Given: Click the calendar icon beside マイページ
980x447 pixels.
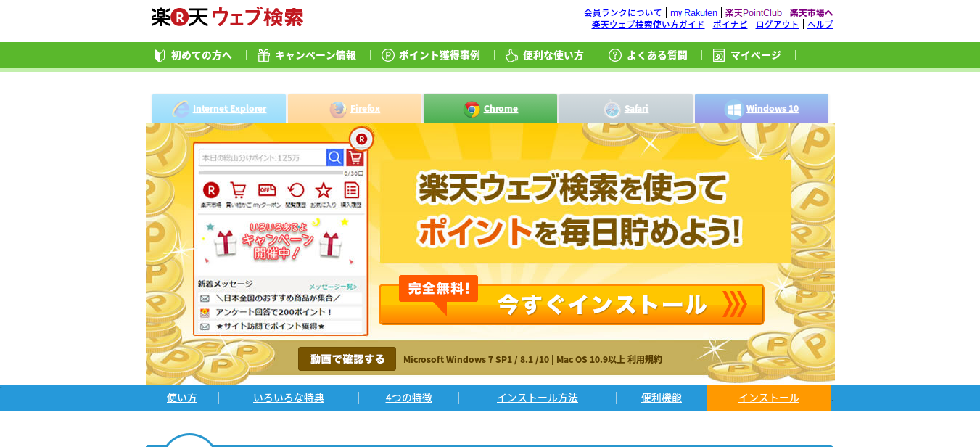Looking at the screenshot, I should point(719,55).
